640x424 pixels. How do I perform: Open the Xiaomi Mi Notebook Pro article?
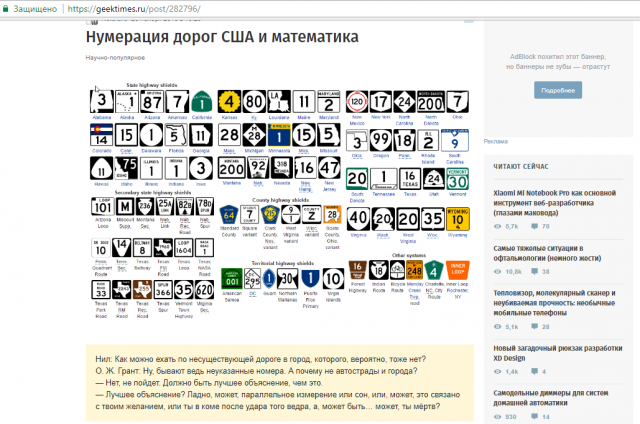tap(554, 203)
